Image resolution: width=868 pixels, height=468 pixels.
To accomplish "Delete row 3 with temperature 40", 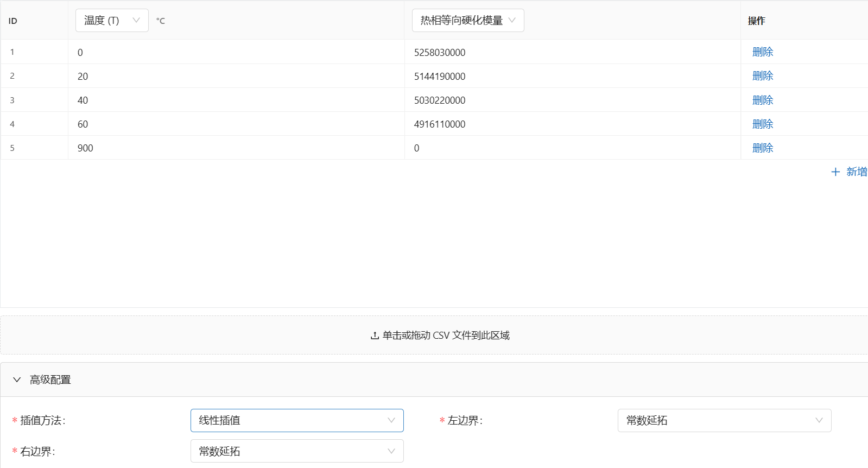I will pos(763,100).
